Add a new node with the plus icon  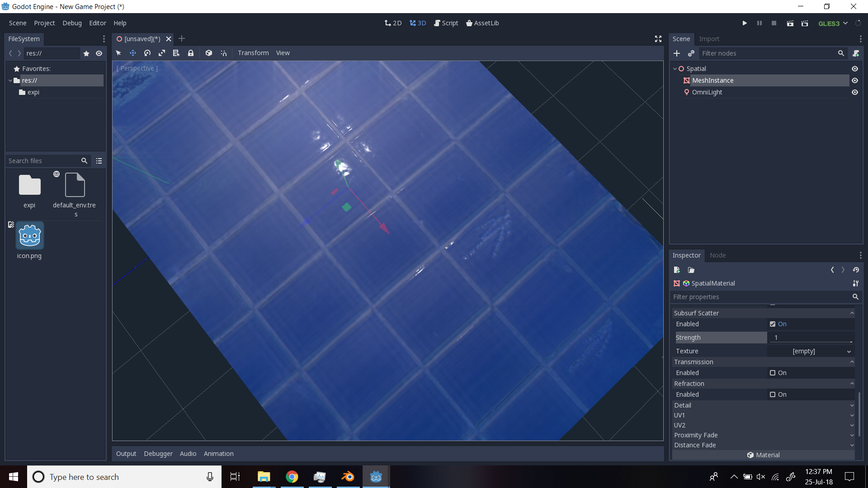pyautogui.click(x=677, y=53)
